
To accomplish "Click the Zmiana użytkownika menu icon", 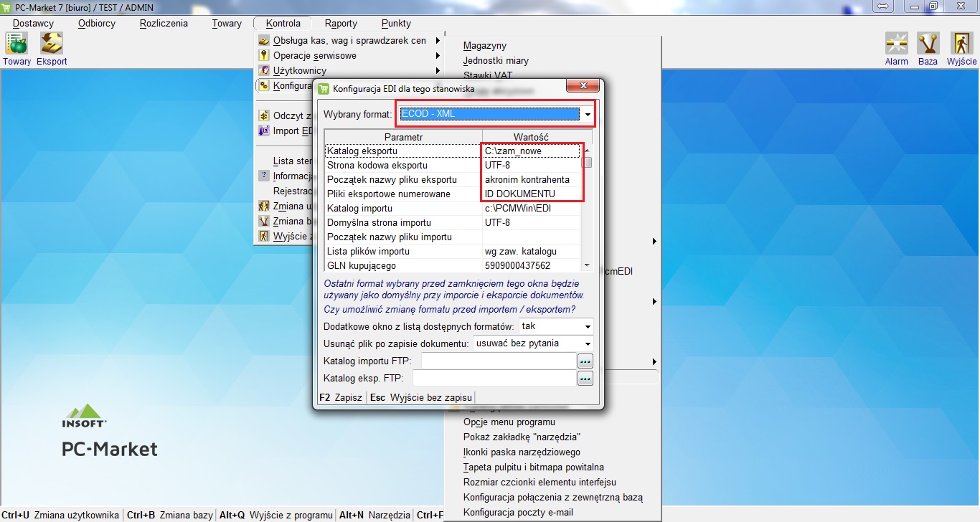I will coord(264,207).
